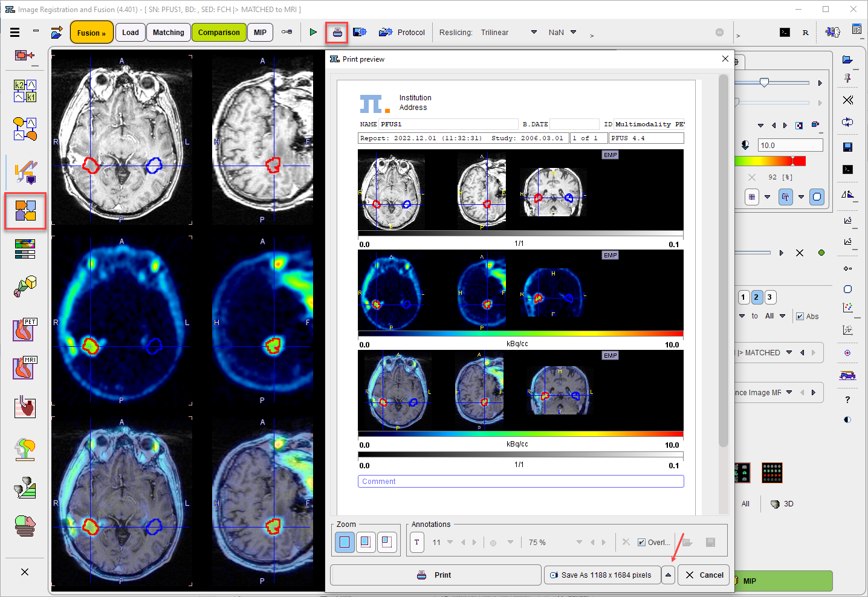The width and height of the screenshot is (868, 597).
Task: Open the PET cardiac tool in sidebar
Action: tap(25, 330)
